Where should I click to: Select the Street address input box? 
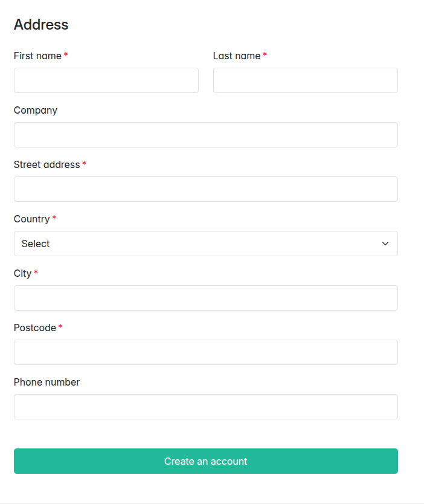205,189
